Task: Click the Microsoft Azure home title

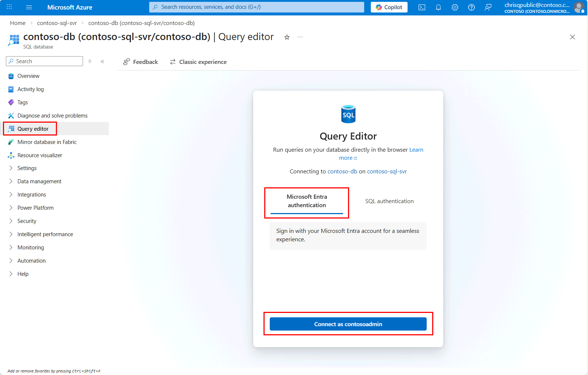Action: point(70,7)
